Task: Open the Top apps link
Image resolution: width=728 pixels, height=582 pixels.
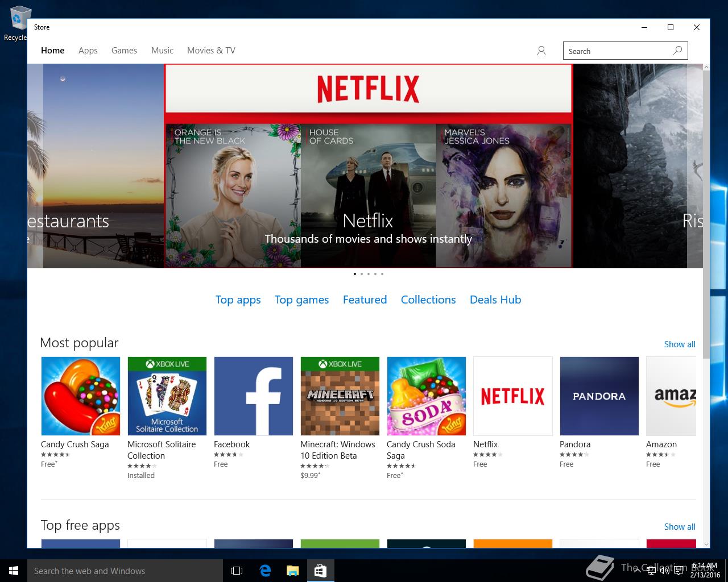Action: [x=238, y=300]
